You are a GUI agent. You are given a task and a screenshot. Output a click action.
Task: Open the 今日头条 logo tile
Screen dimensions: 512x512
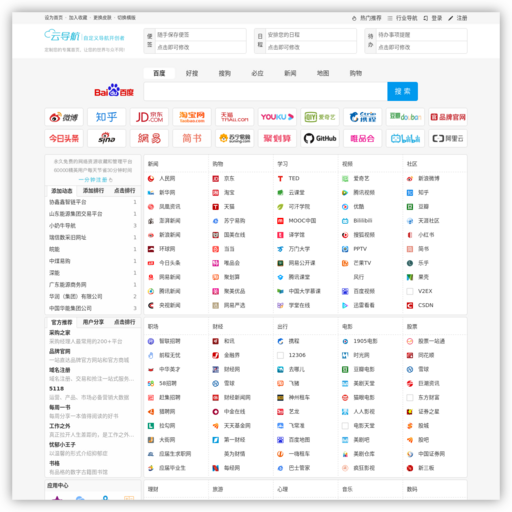click(64, 138)
